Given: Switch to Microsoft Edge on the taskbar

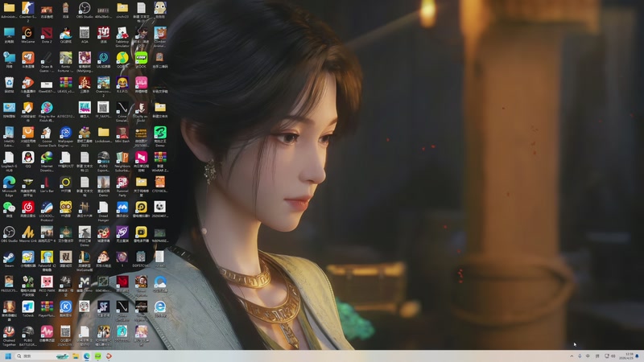Looking at the screenshot, I should (x=87, y=356).
